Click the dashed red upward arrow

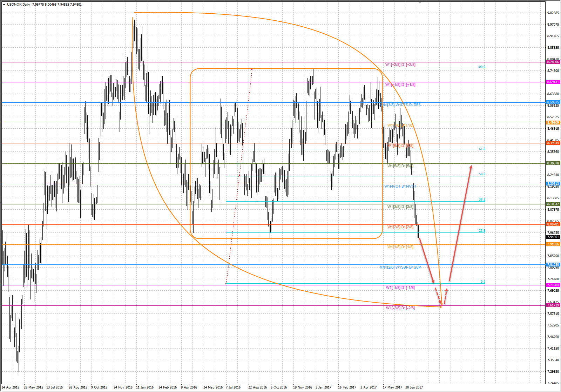(x=445, y=296)
